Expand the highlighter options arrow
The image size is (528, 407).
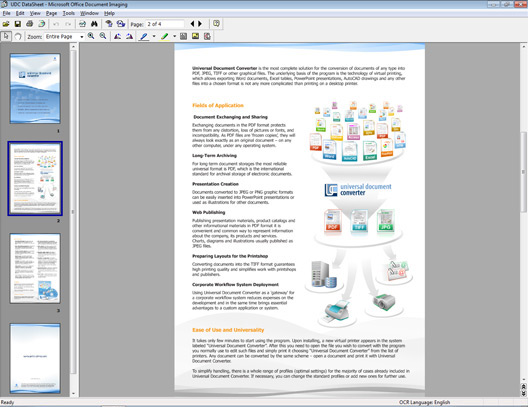(x=174, y=36)
